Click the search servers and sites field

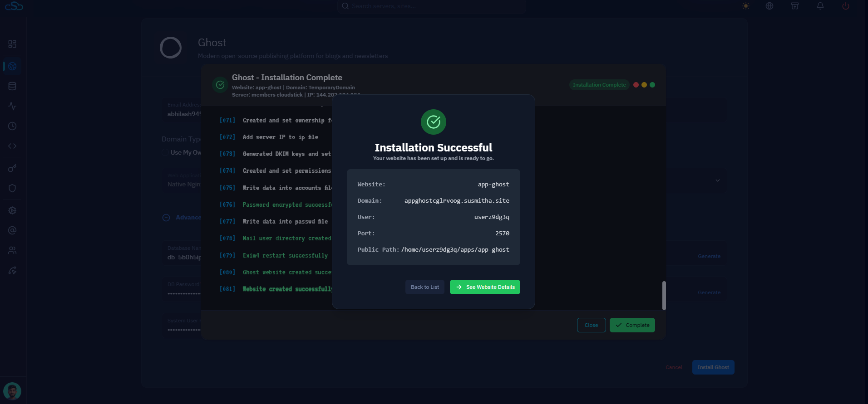coord(431,6)
